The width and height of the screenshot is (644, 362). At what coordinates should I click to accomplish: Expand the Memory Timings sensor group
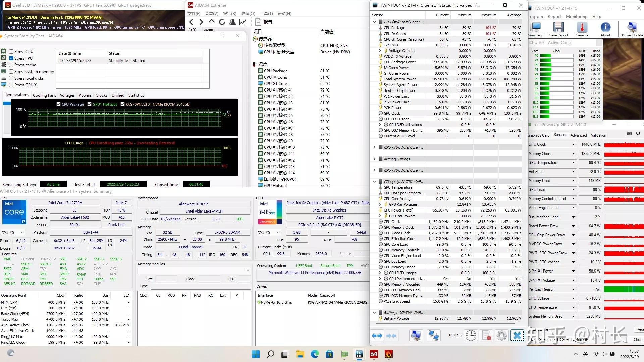click(x=375, y=159)
